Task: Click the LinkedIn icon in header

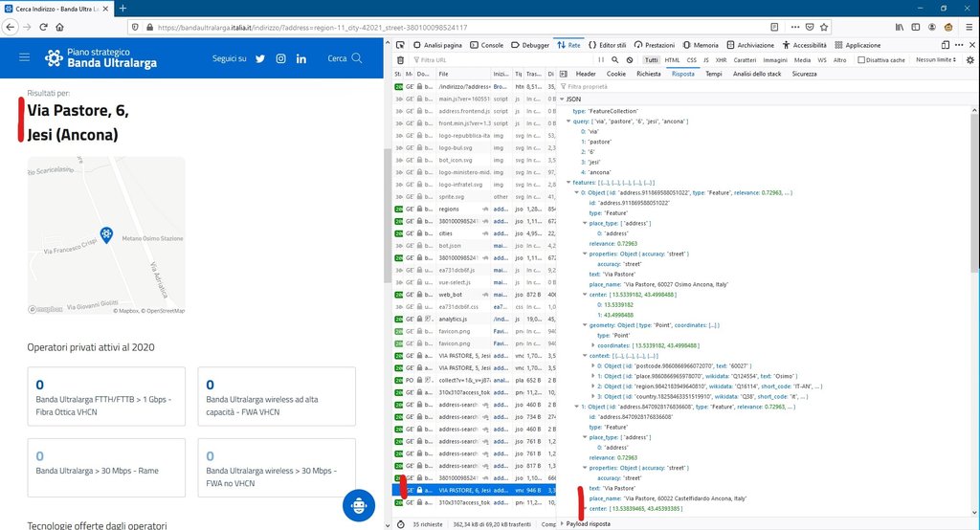Action: click(x=301, y=58)
